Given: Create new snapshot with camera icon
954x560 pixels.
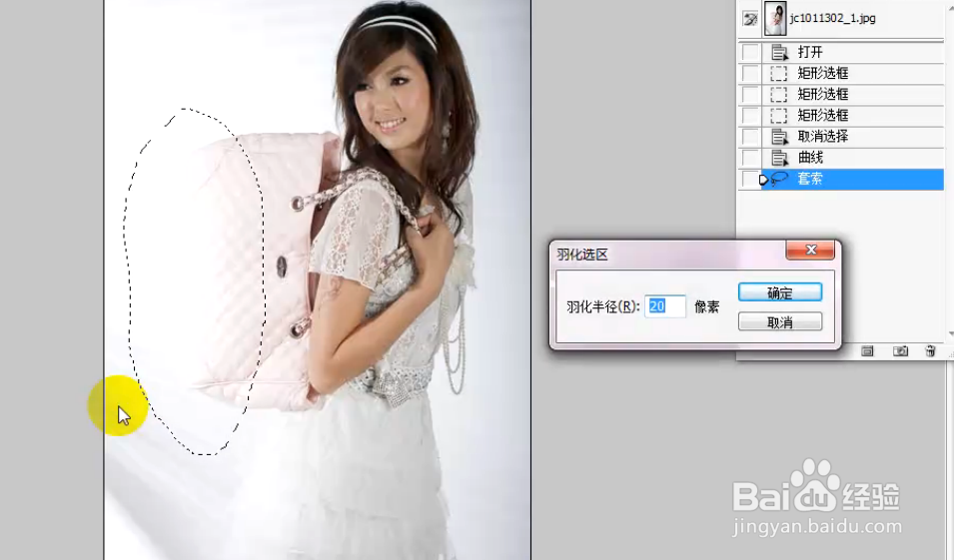Looking at the screenshot, I should click(900, 350).
